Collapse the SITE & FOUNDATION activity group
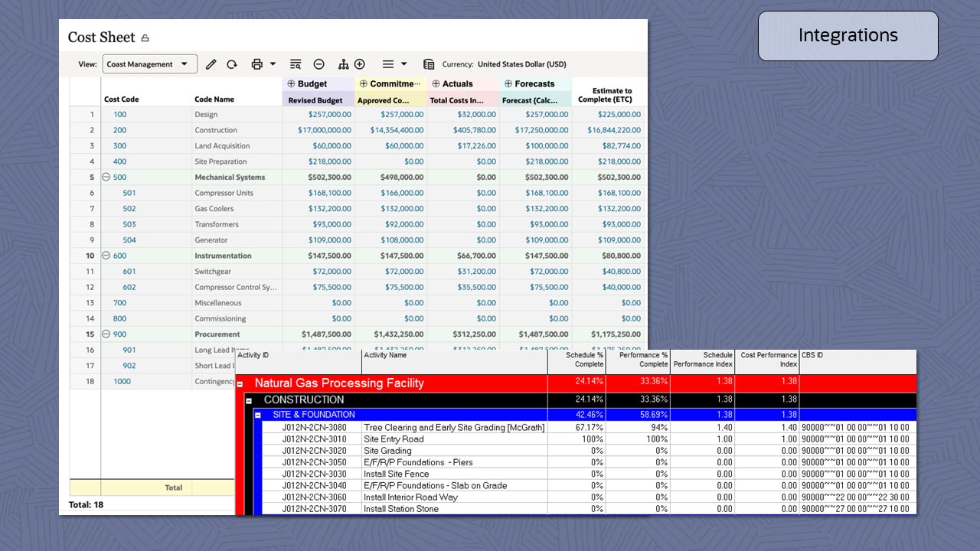 (x=259, y=413)
